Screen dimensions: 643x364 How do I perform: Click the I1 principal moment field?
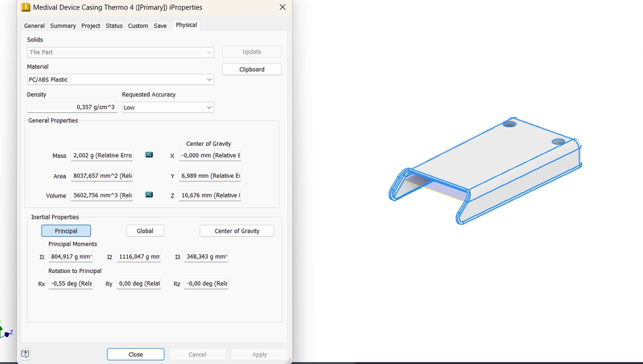tap(71, 257)
